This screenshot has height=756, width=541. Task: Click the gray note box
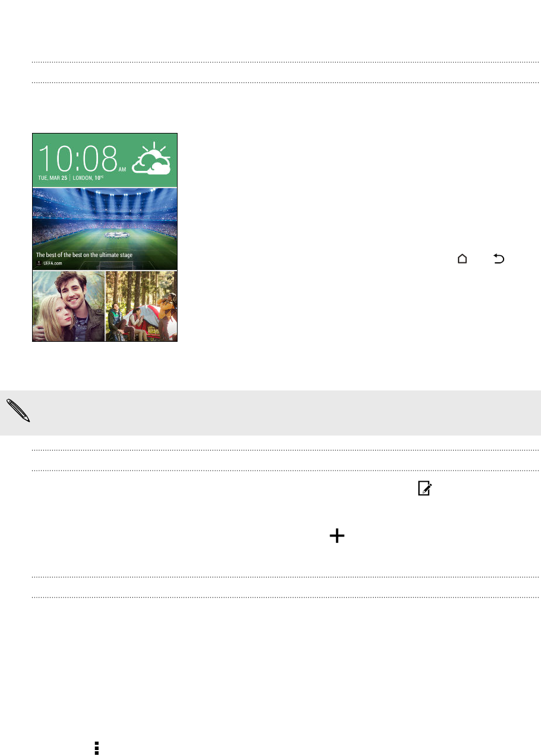tap(270, 413)
